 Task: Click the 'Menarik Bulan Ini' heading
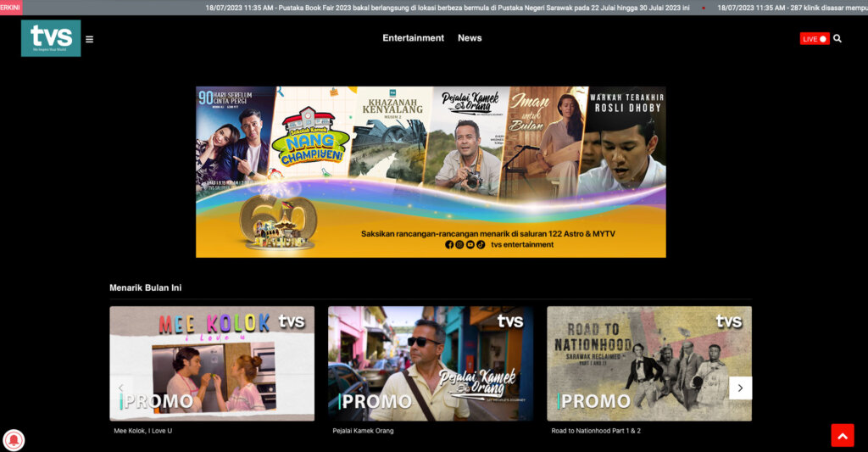146,287
